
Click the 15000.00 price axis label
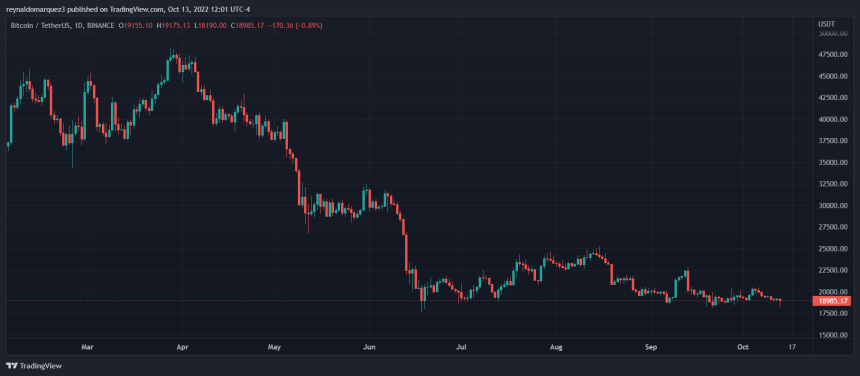click(834, 335)
